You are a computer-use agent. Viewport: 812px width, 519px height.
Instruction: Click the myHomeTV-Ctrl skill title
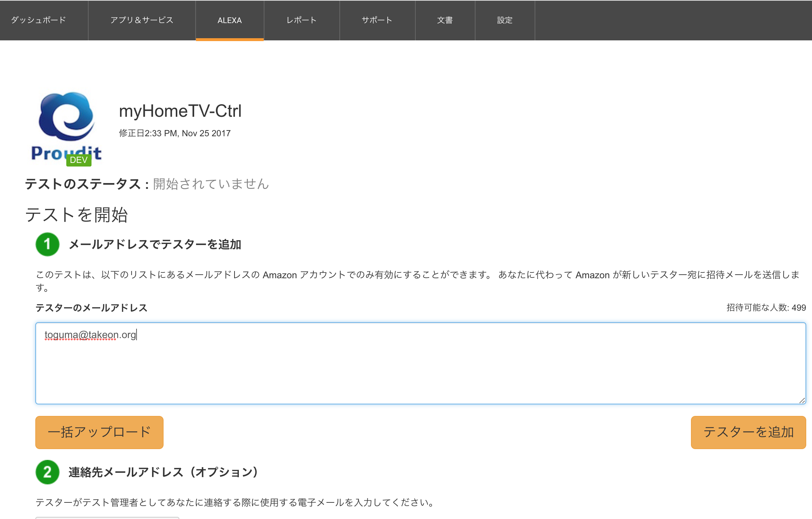pyautogui.click(x=180, y=111)
